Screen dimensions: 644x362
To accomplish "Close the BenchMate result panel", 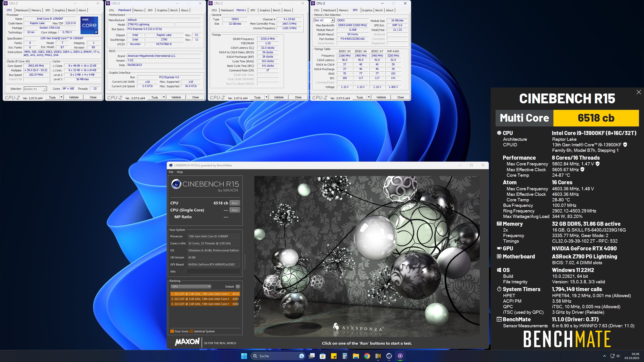I will click(x=639, y=92).
